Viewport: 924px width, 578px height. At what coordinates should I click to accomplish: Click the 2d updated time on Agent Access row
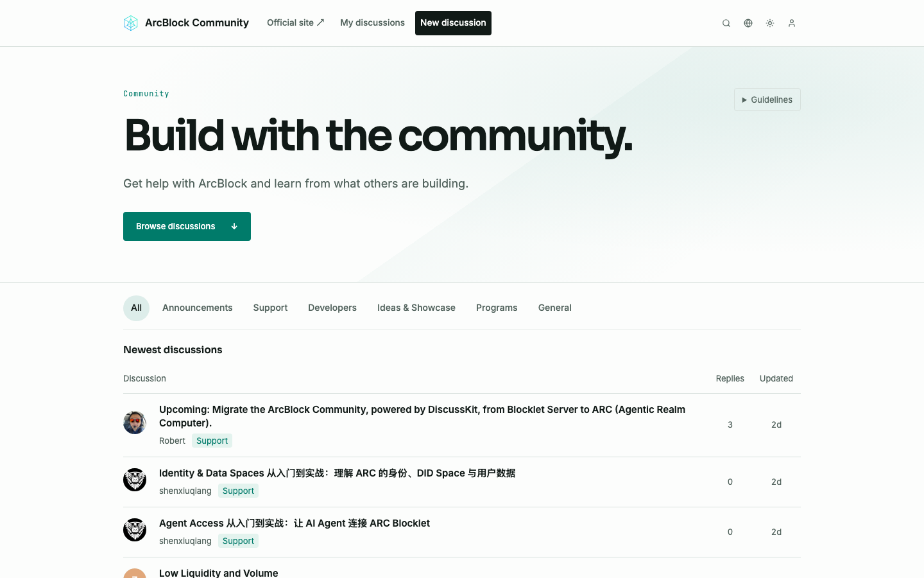click(776, 532)
